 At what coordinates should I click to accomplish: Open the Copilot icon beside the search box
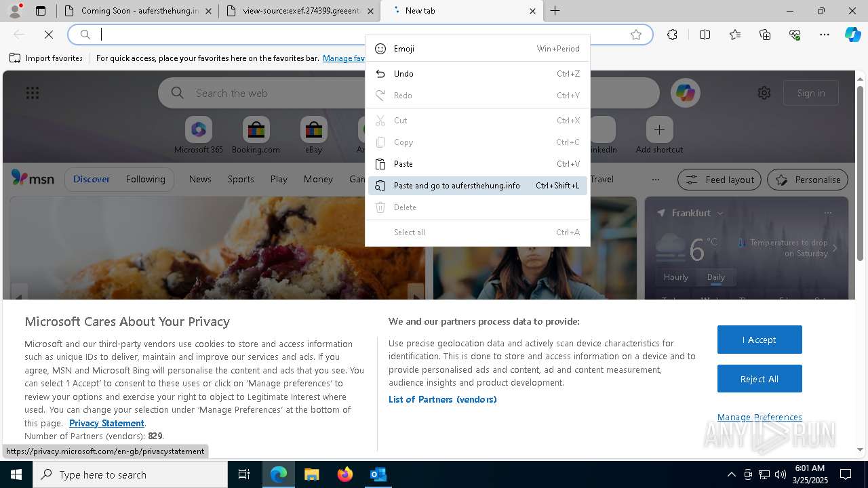685,93
